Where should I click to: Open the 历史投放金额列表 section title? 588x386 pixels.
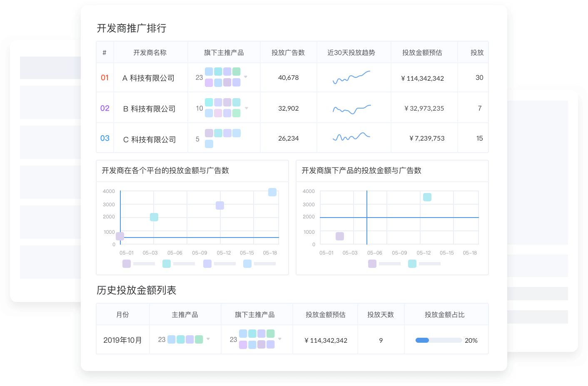click(136, 290)
